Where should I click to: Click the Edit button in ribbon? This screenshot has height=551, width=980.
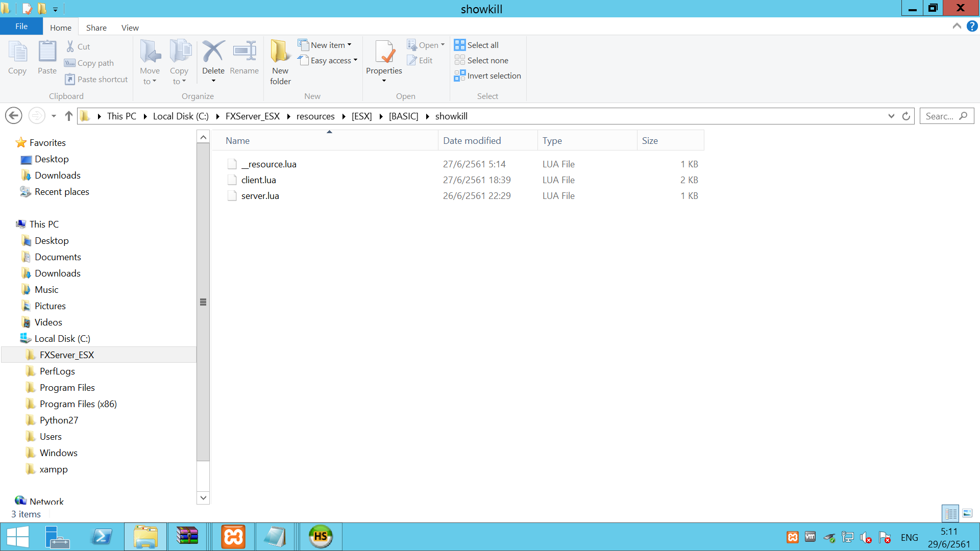point(420,60)
